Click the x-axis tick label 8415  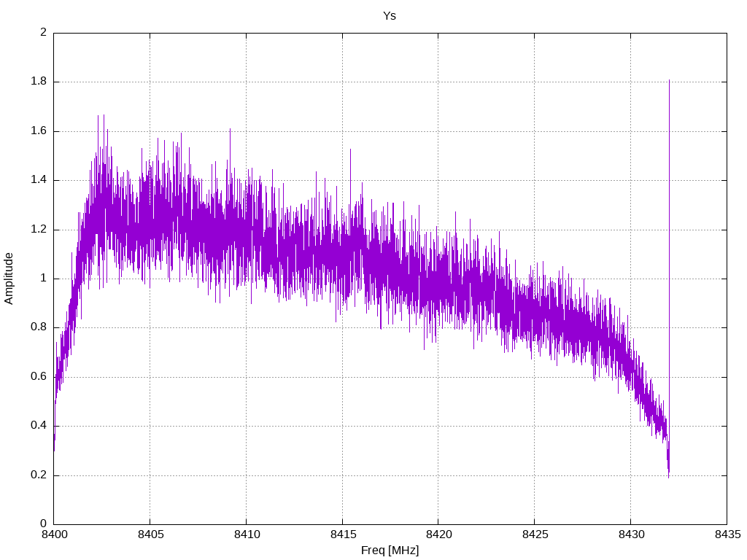[x=343, y=534]
